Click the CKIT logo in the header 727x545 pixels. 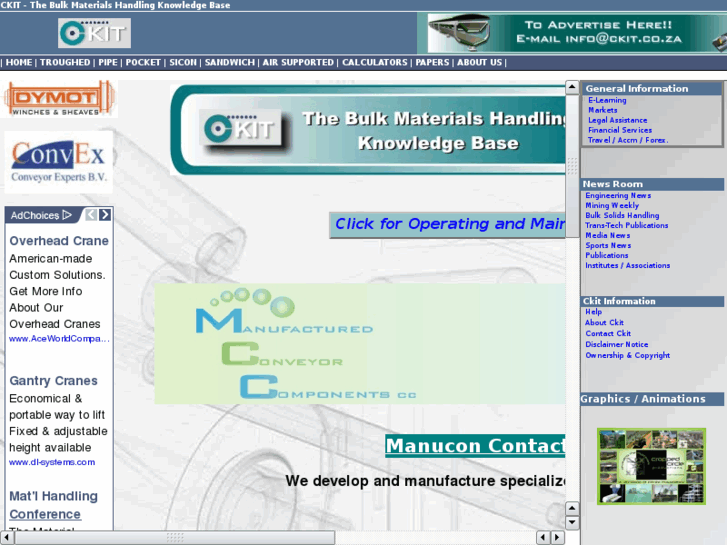pos(94,33)
